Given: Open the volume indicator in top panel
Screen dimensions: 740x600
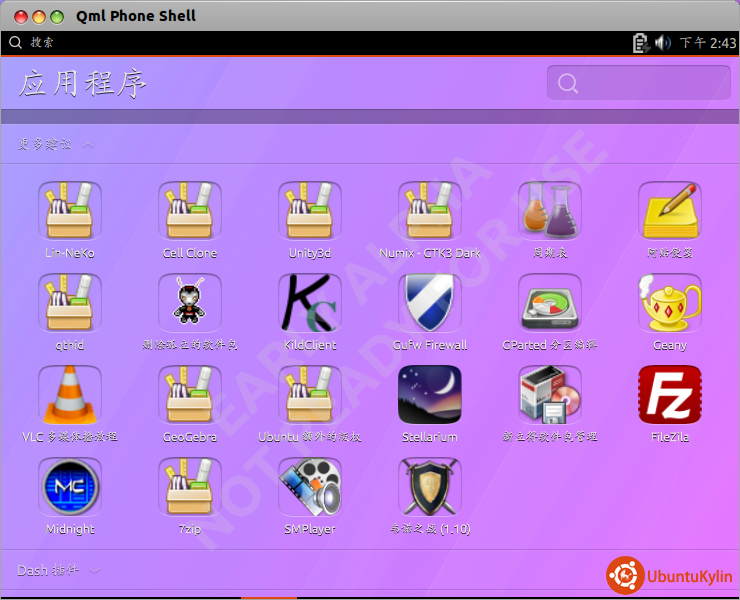Looking at the screenshot, I should (663, 43).
